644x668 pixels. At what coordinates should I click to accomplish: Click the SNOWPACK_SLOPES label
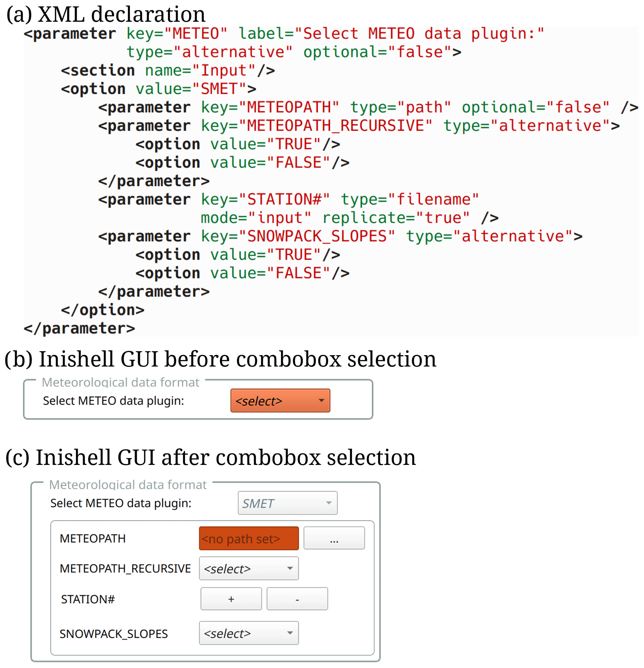(x=113, y=634)
